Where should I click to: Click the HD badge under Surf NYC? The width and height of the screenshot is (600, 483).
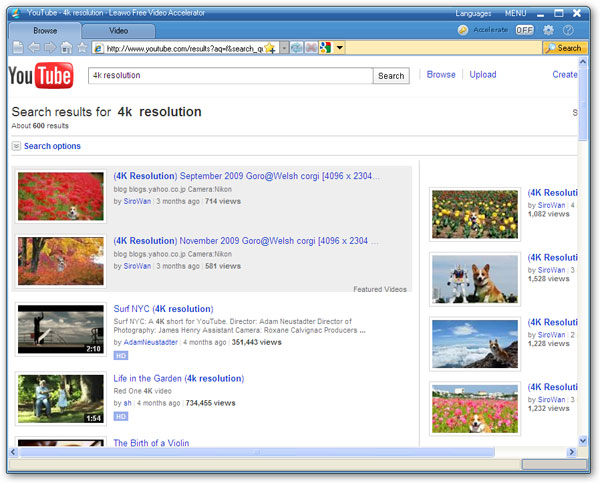click(x=121, y=356)
